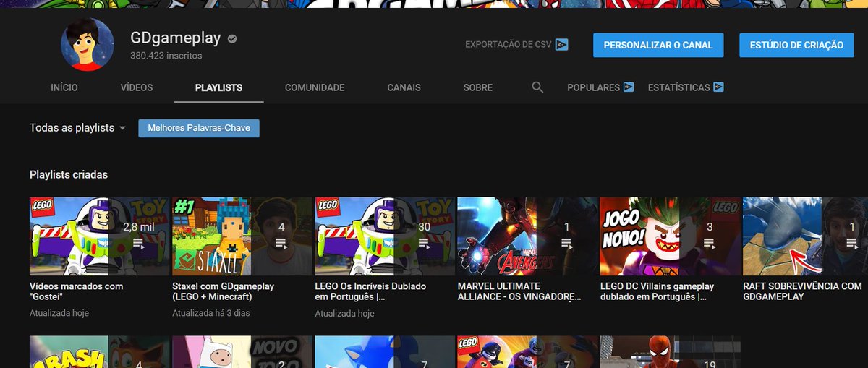
Task: Click the icon beside Exportação de CSV
Action: (562, 45)
